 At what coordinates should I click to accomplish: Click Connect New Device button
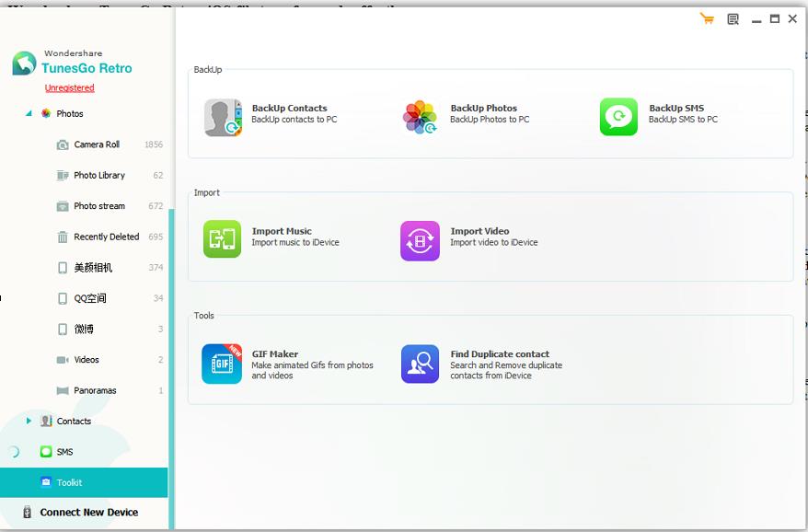pyautogui.click(x=88, y=513)
